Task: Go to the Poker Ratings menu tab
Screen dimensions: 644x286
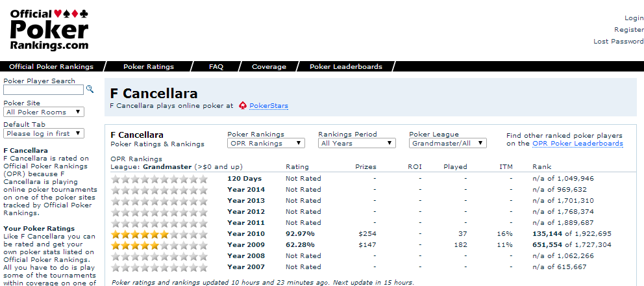Action: point(149,67)
